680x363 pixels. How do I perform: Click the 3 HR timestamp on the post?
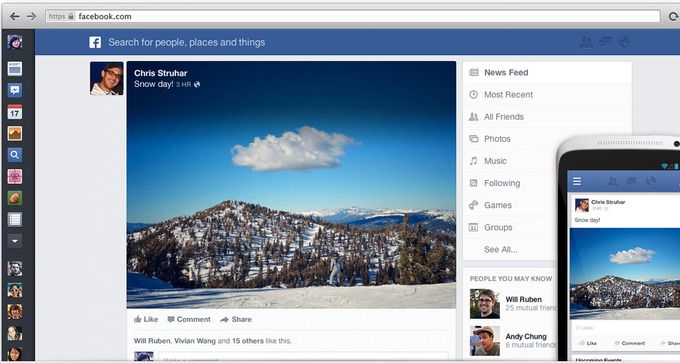183,85
